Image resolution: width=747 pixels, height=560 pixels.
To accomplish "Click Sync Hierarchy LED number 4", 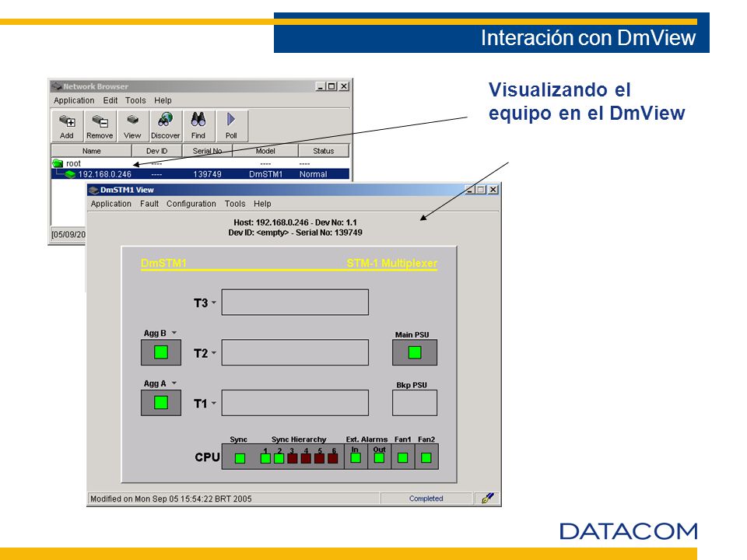I will click(306, 458).
